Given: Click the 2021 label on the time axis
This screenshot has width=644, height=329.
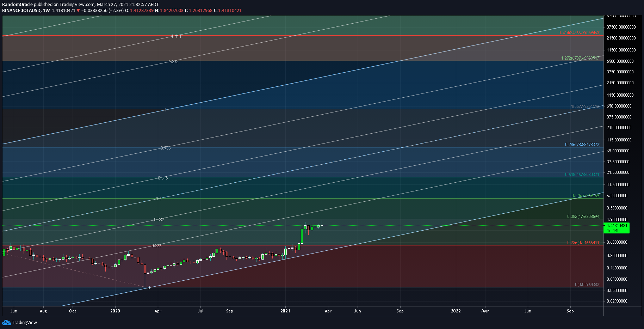Looking at the screenshot, I should (x=285, y=311).
